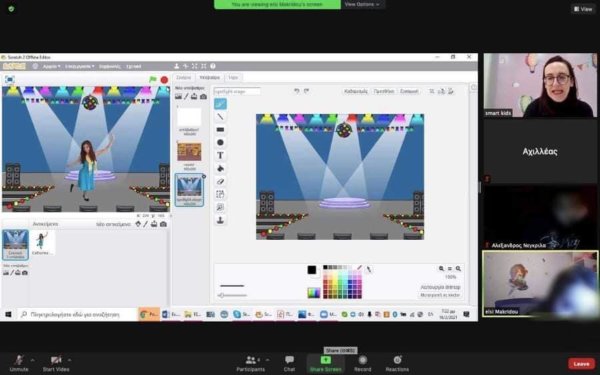The width and height of the screenshot is (600, 375).
Task: Expand audio options arrow beside Unmute
Action: (32, 360)
